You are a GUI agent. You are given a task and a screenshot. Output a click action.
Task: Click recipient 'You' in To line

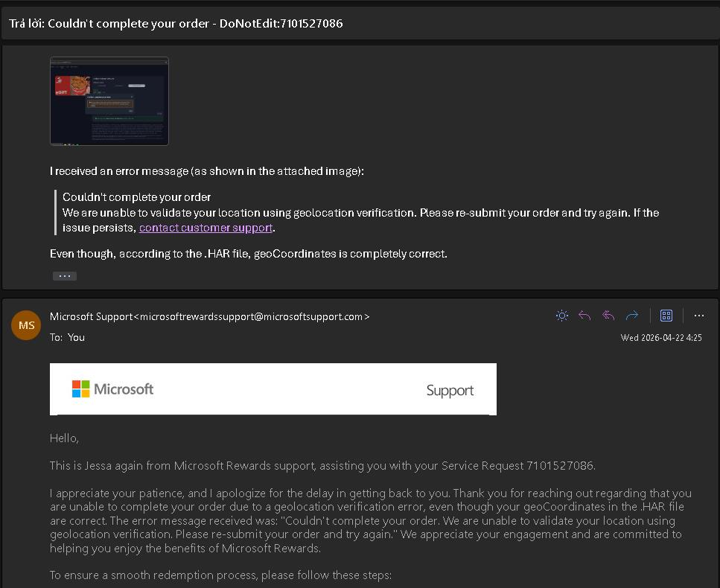[x=76, y=337]
